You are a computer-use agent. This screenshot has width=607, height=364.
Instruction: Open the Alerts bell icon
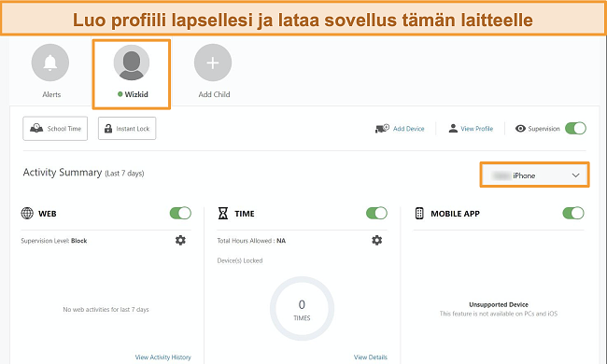[50, 63]
